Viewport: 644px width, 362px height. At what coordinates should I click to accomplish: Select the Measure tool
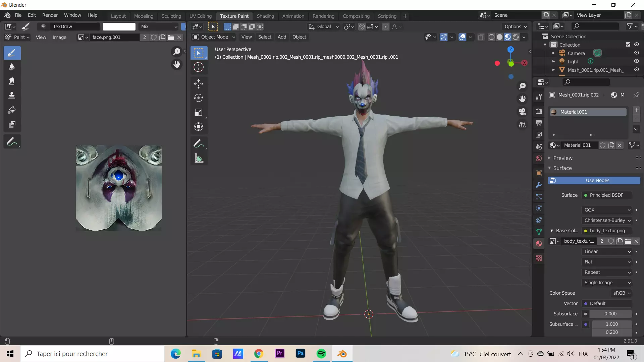pos(199,158)
